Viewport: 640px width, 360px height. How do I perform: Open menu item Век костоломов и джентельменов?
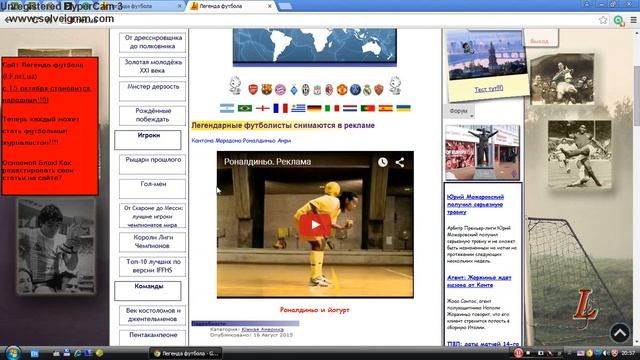(x=153, y=315)
